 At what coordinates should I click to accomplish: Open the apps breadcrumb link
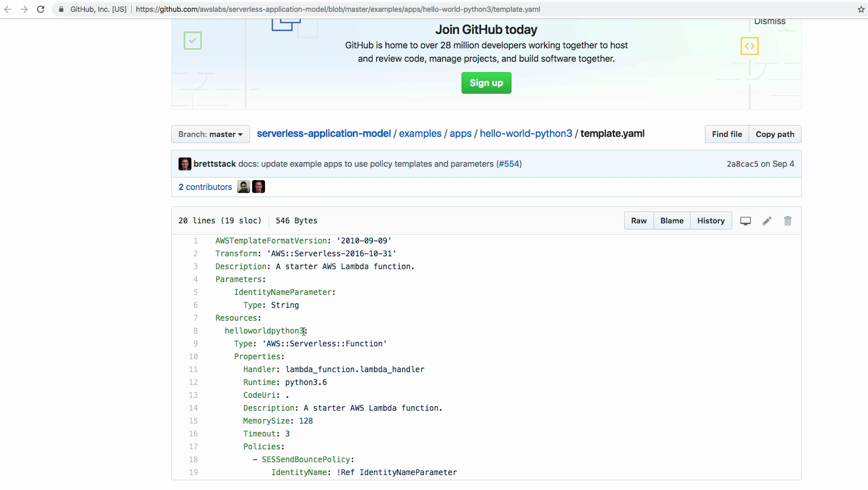pyautogui.click(x=460, y=134)
